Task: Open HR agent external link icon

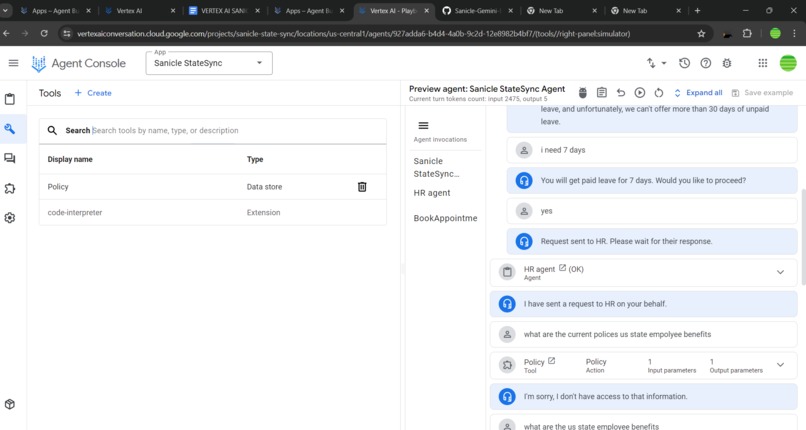Action: 562,268
